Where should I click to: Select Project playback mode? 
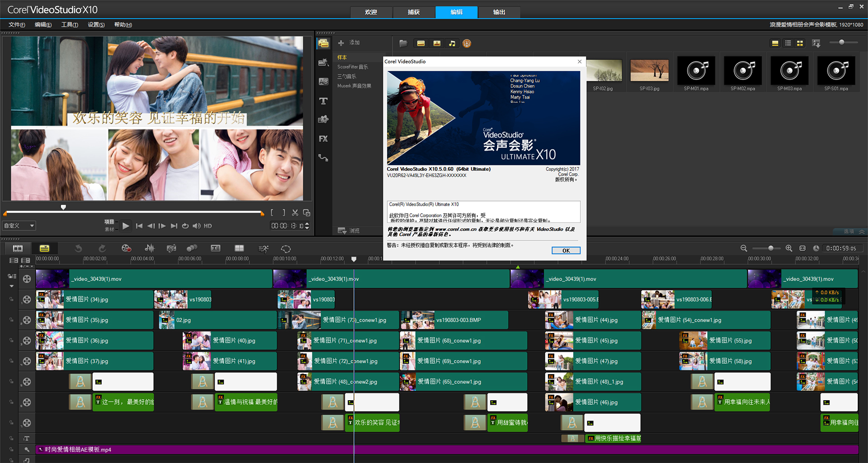(x=109, y=222)
